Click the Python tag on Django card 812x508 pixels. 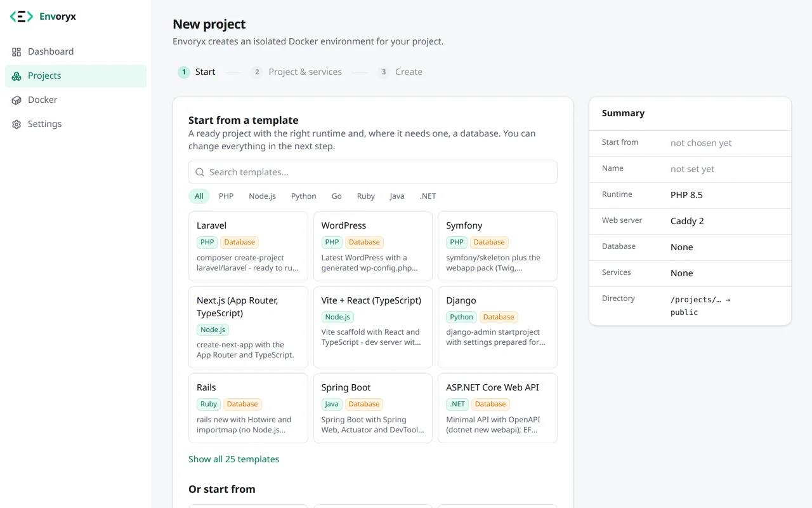pyautogui.click(x=461, y=317)
